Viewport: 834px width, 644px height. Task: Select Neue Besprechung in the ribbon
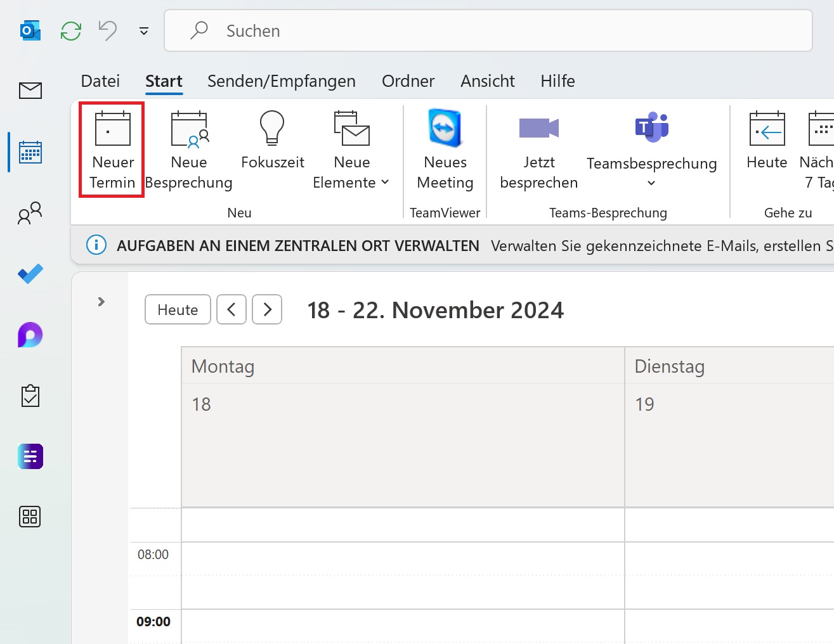point(188,149)
